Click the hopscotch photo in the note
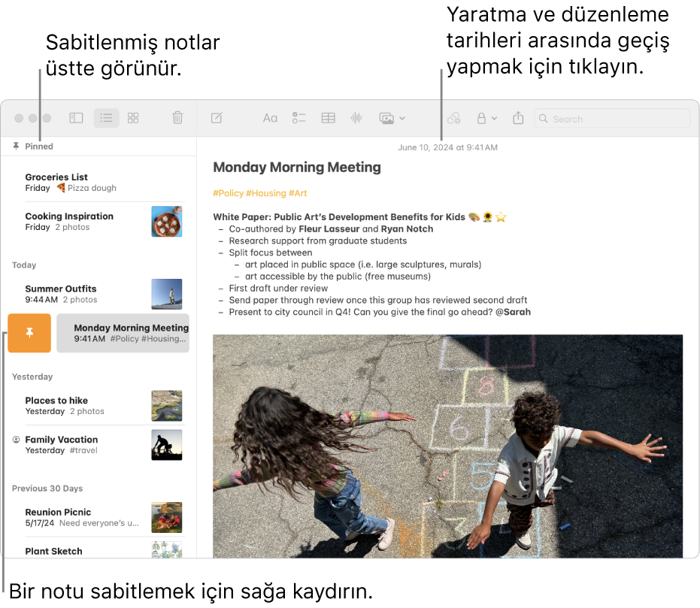 click(x=448, y=446)
